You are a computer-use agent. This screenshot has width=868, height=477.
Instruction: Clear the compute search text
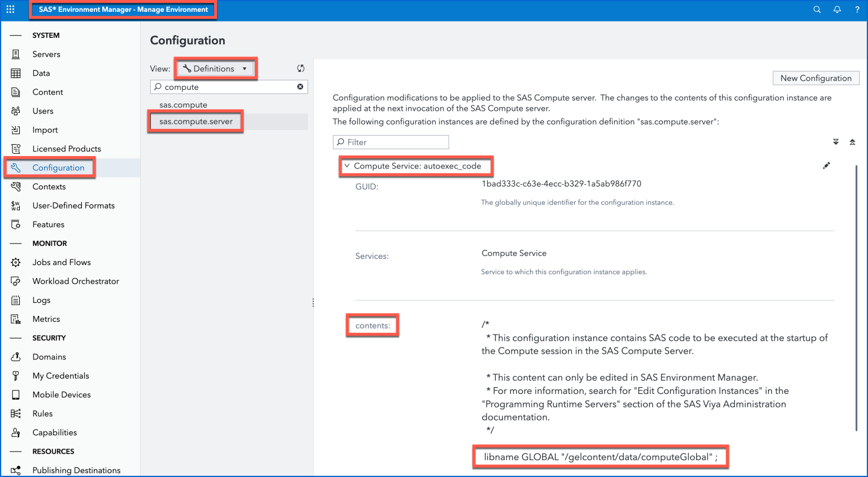(x=300, y=86)
